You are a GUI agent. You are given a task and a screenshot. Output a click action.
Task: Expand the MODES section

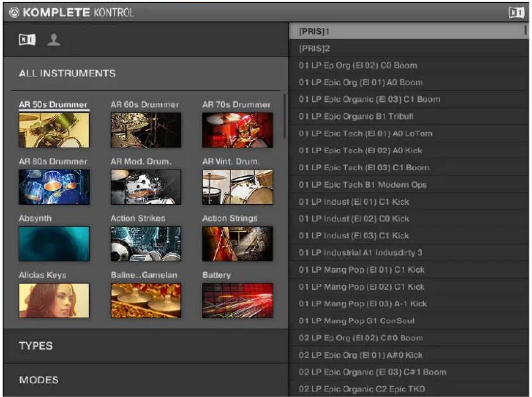(x=146, y=380)
